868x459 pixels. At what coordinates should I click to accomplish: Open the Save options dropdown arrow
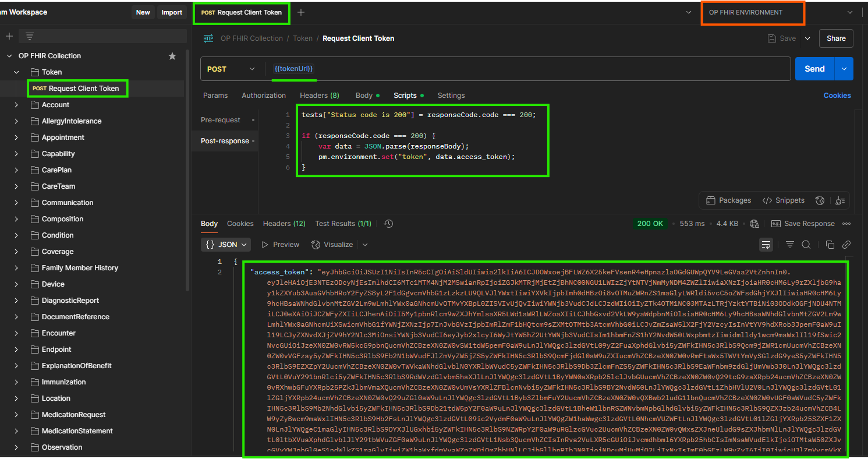(807, 38)
